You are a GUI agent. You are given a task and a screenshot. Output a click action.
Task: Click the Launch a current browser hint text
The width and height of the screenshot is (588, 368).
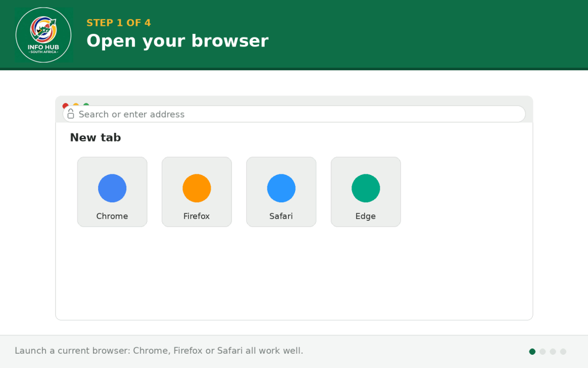(158, 351)
